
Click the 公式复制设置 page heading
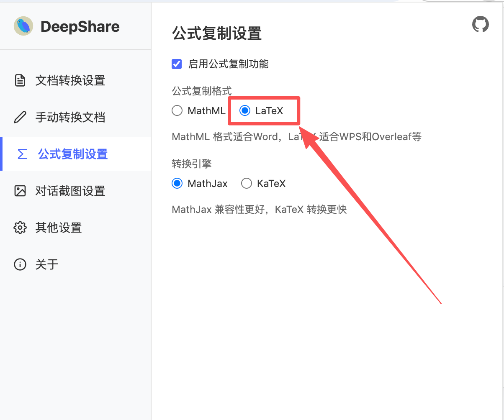click(217, 34)
